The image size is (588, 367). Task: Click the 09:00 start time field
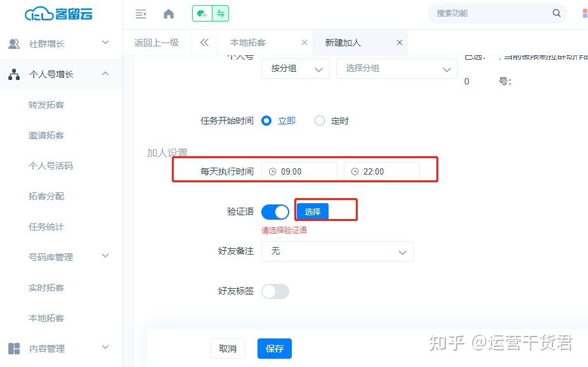coord(299,171)
